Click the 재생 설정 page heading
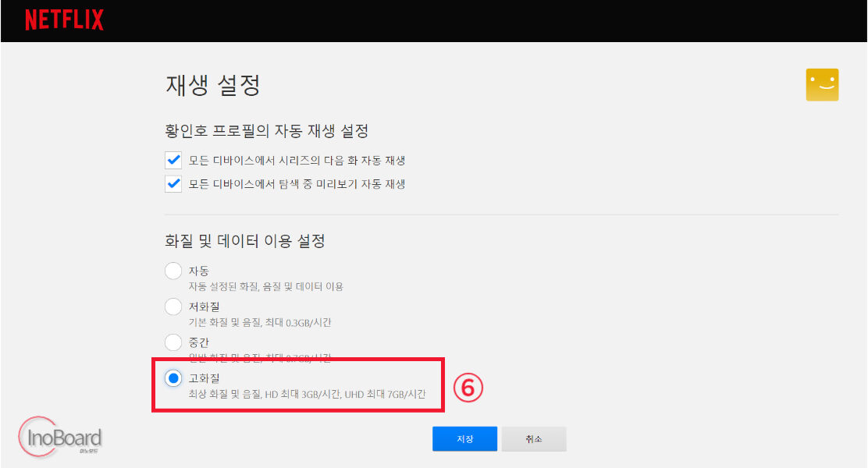The height and width of the screenshot is (468, 868). 212,85
